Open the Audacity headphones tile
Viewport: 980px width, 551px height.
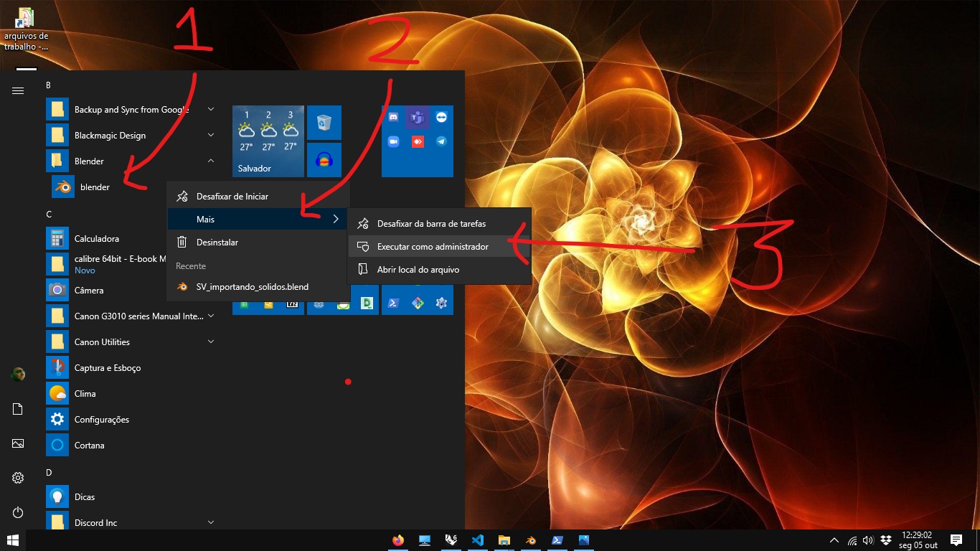pos(324,160)
